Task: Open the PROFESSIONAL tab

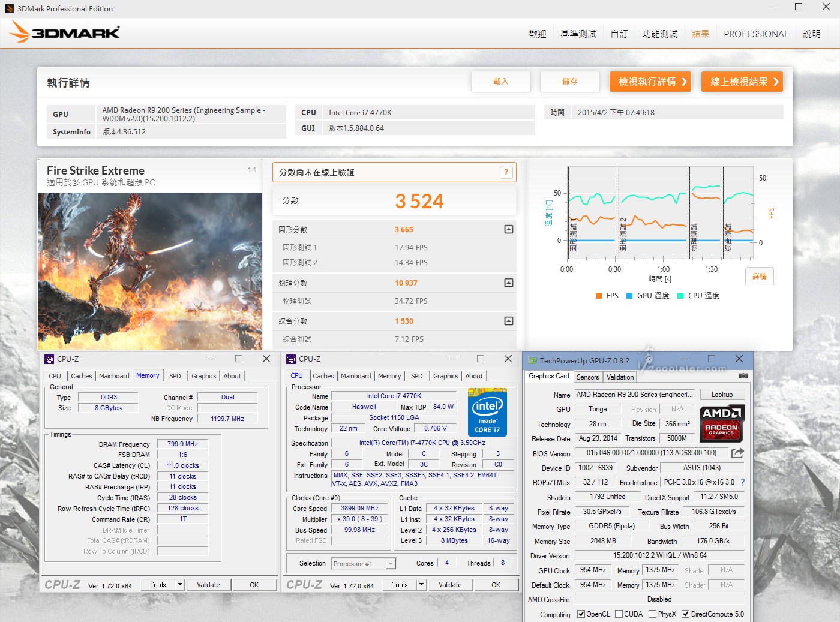Action: [756, 34]
